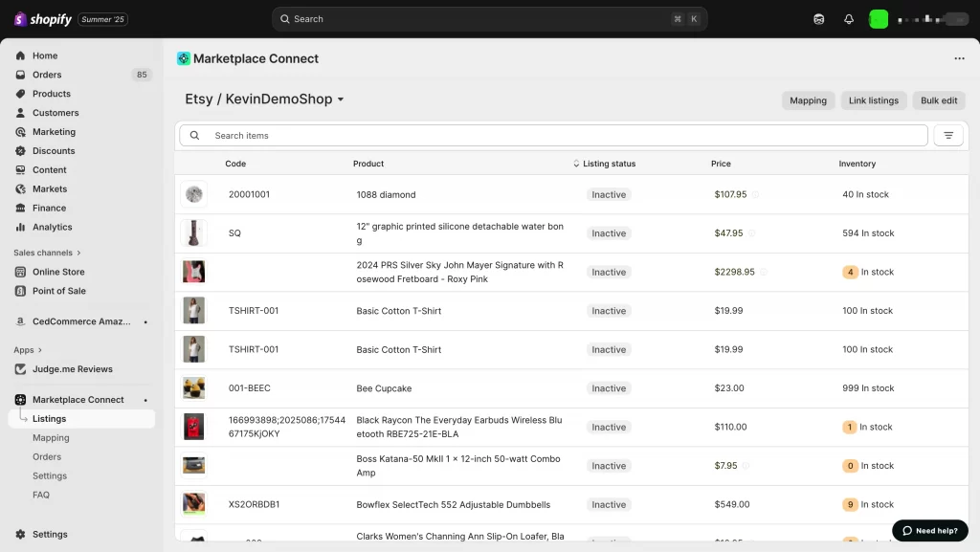Click the Mapping button at top right

click(x=808, y=100)
